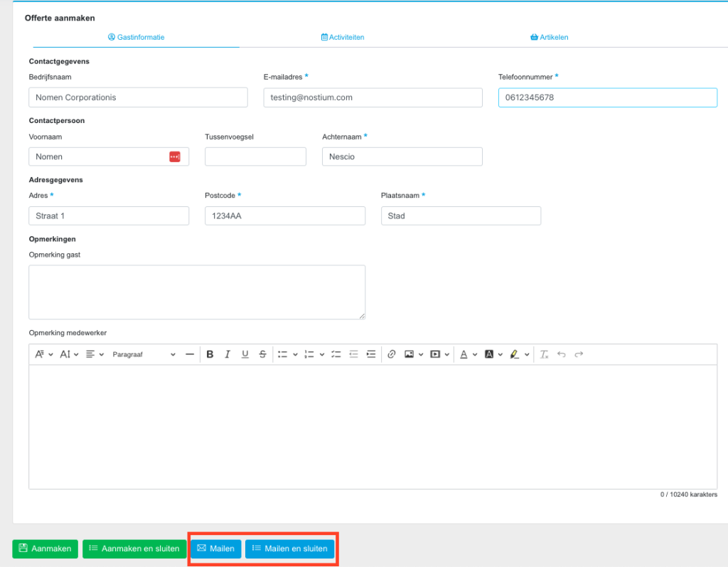728x567 pixels.
Task: Click the Opmerking gast text area
Action: (x=197, y=292)
